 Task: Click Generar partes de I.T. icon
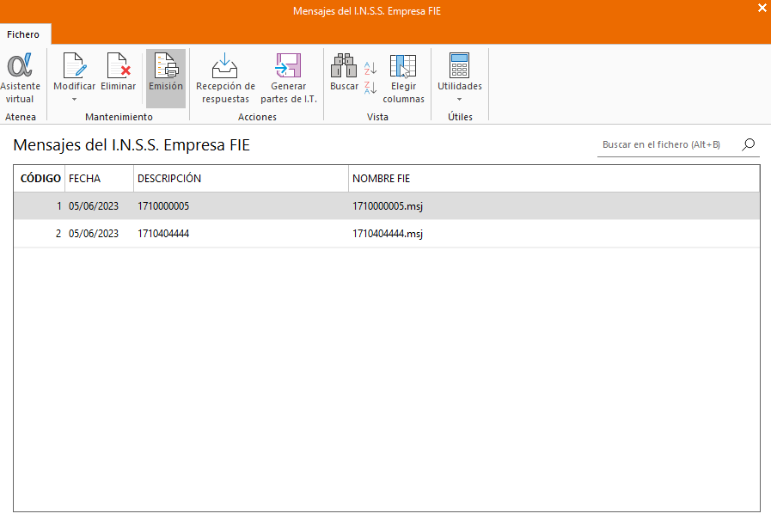(x=288, y=67)
